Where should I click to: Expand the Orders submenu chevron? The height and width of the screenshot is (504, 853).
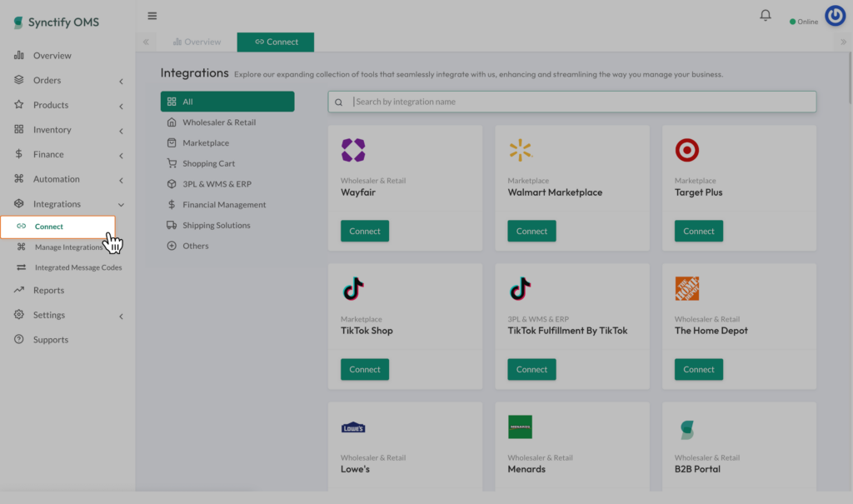(121, 81)
